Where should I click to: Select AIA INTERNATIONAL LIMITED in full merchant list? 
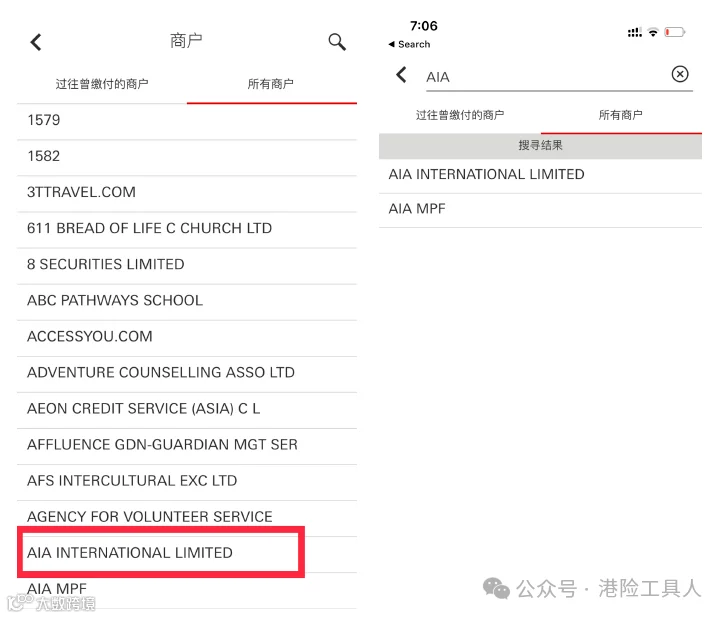click(187, 553)
